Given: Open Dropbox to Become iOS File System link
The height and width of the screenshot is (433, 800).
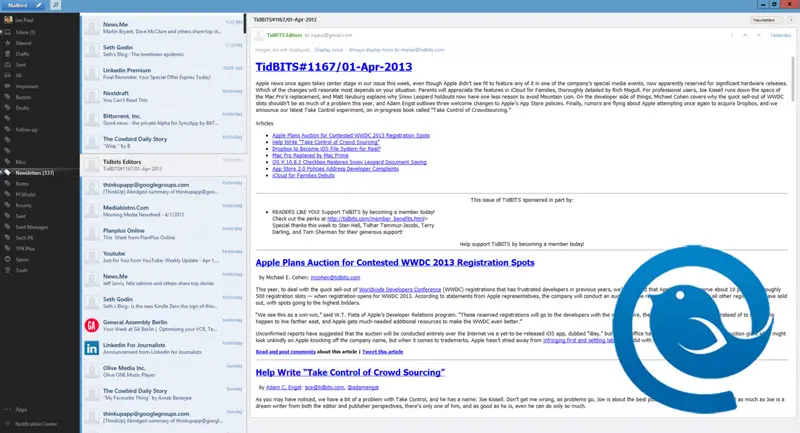Looking at the screenshot, I should [326, 149].
